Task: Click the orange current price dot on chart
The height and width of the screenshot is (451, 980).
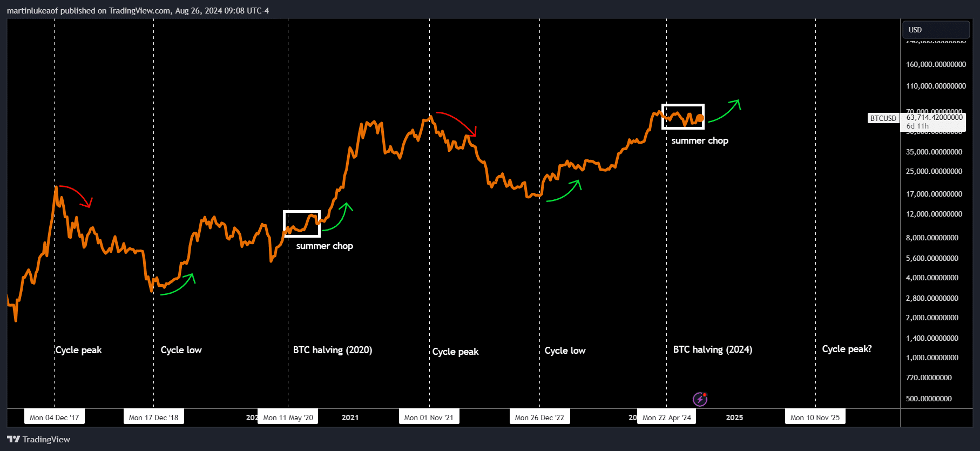Action: [700, 118]
